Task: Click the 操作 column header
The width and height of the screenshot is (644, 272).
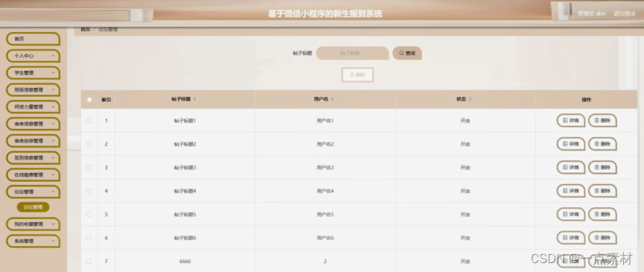Action: 586,99
